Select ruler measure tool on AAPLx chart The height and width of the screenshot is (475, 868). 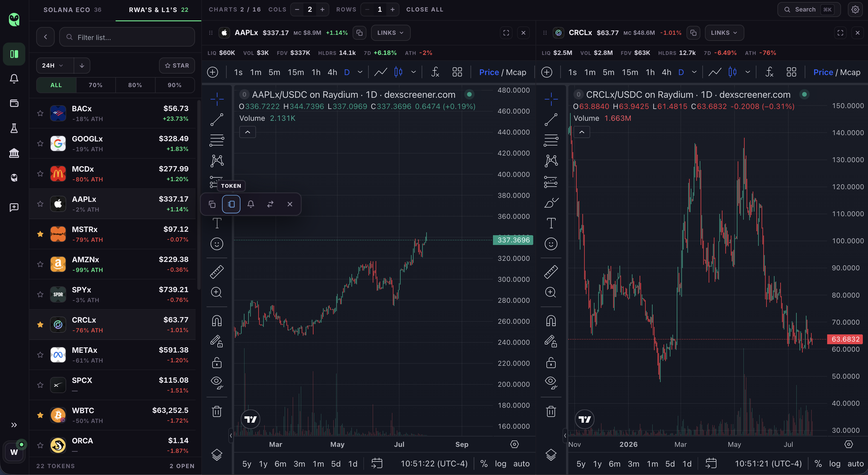217,271
